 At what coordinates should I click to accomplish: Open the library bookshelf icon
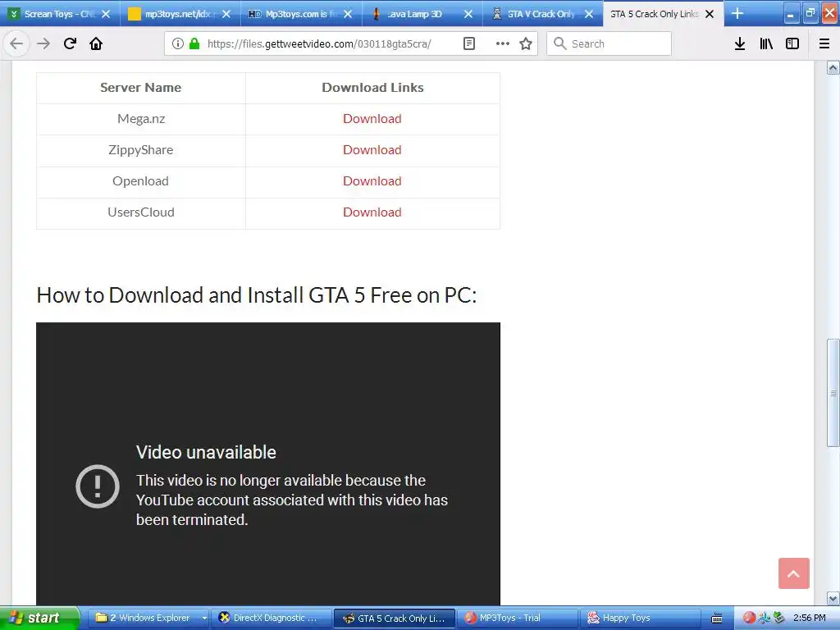tap(766, 43)
